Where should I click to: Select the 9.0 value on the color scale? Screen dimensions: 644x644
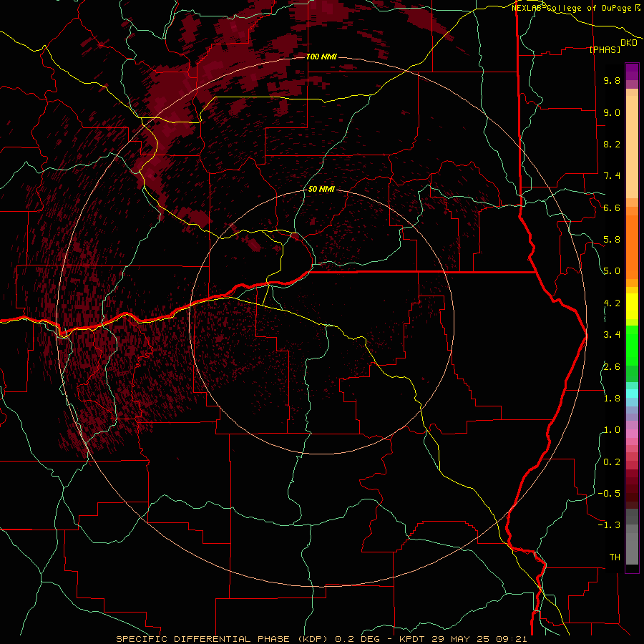[x=612, y=112]
